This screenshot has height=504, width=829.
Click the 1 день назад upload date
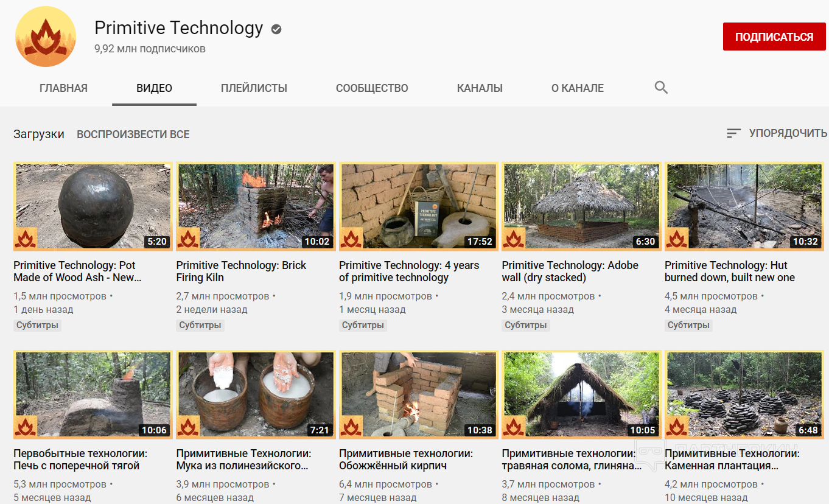tap(43, 309)
